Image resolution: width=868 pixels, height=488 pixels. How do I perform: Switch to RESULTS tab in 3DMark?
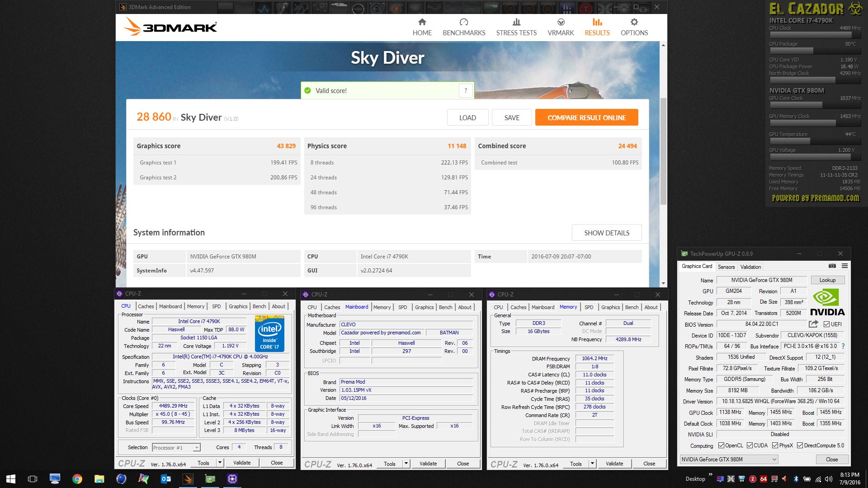pyautogui.click(x=597, y=27)
